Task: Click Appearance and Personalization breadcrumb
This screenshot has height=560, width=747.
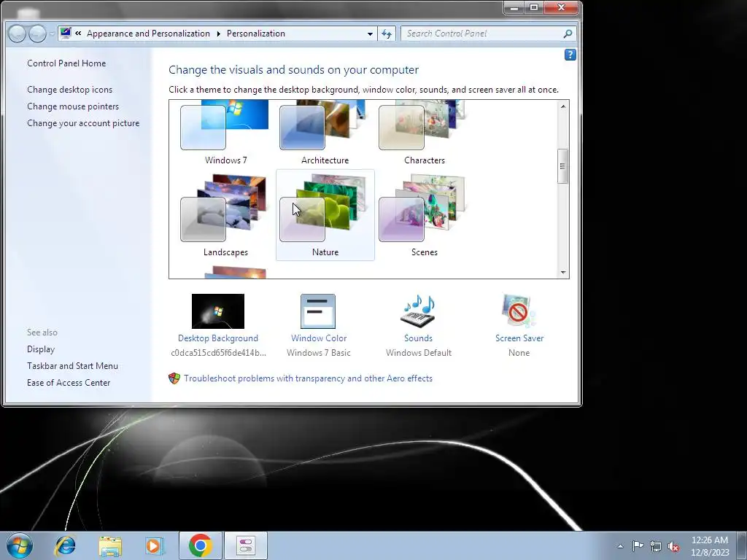Action: 148,34
